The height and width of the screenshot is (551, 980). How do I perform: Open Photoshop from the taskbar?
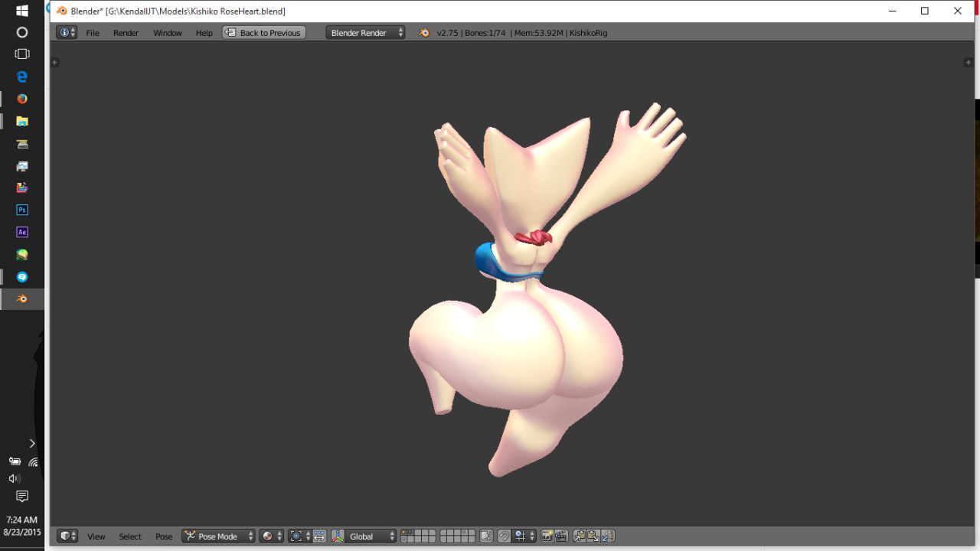(22, 210)
